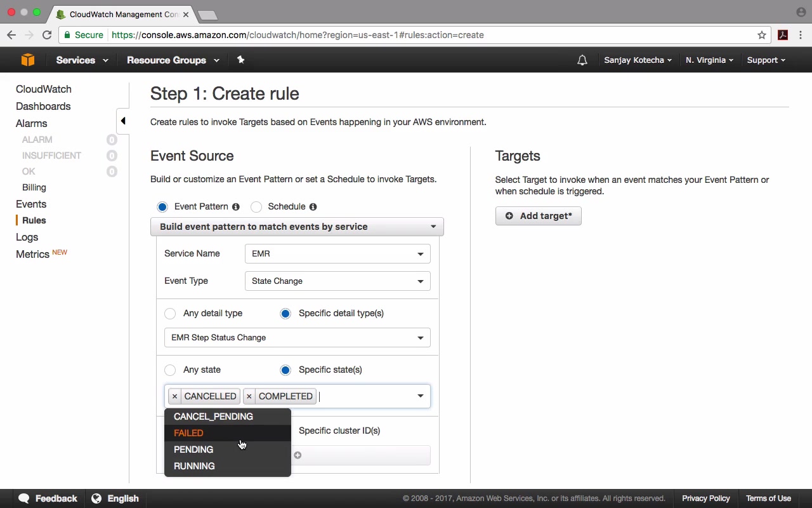Open the notifications bell

(x=582, y=60)
